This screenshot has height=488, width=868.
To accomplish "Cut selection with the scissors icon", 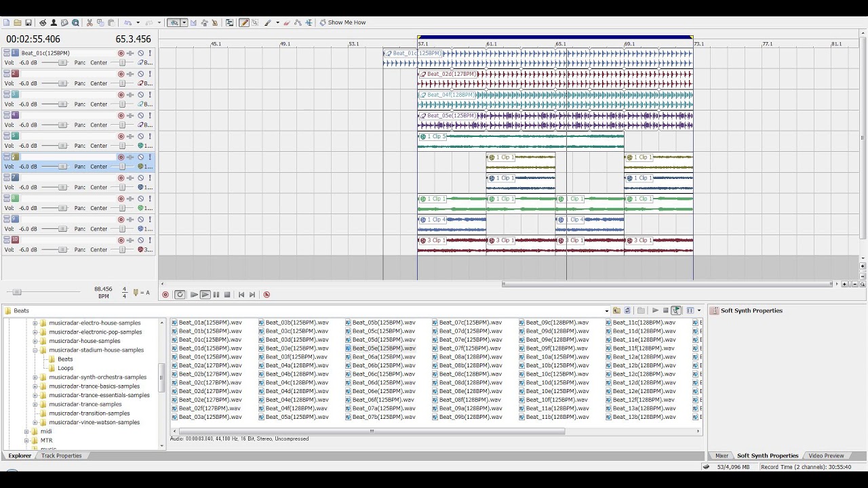I will tap(89, 22).
